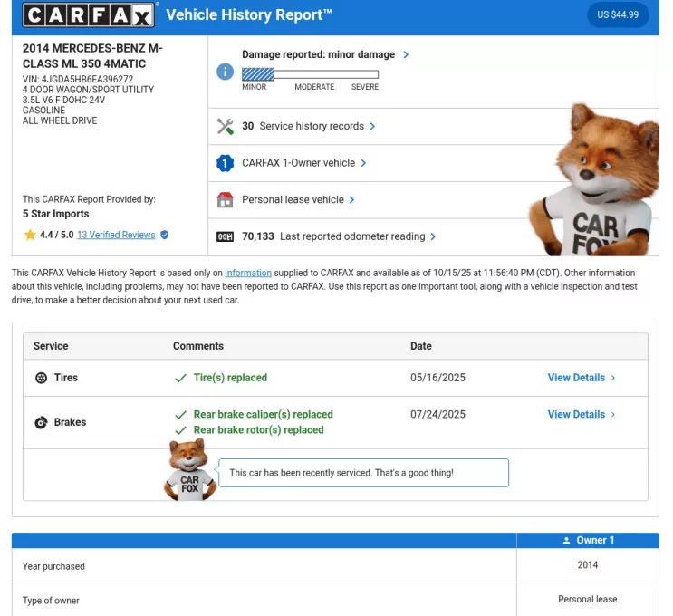Click the gold star rating icon
Screen dimensions: 673x616
[x=30, y=235]
